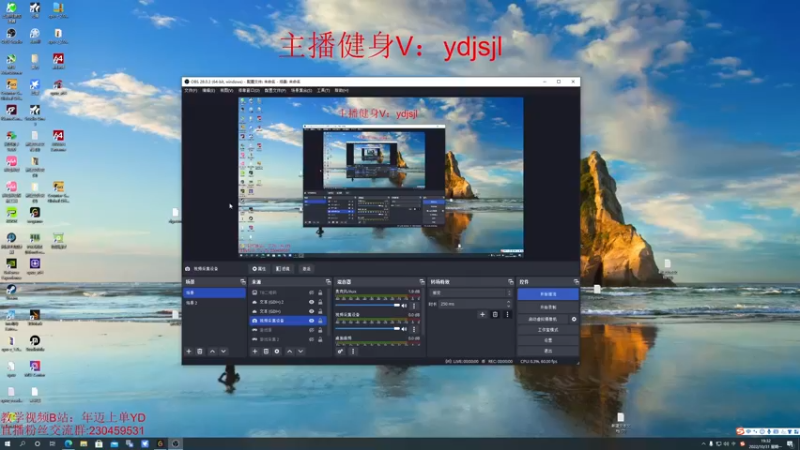Increase transition duration with up stepper arrow
The width and height of the screenshot is (800, 450).
point(509,302)
